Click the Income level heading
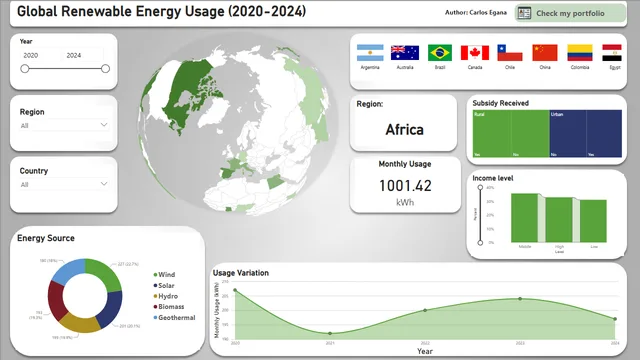The image size is (640, 360). [x=493, y=178]
